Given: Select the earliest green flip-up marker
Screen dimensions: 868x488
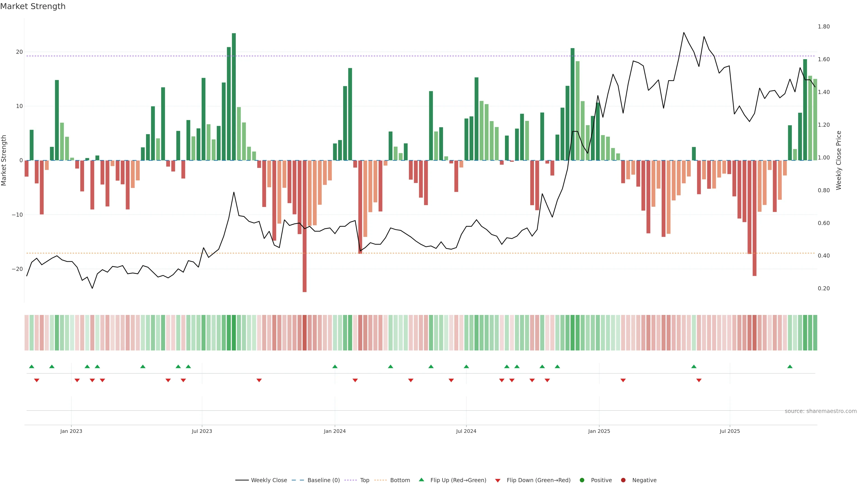Looking at the screenshot, I should tap(32, 366).
